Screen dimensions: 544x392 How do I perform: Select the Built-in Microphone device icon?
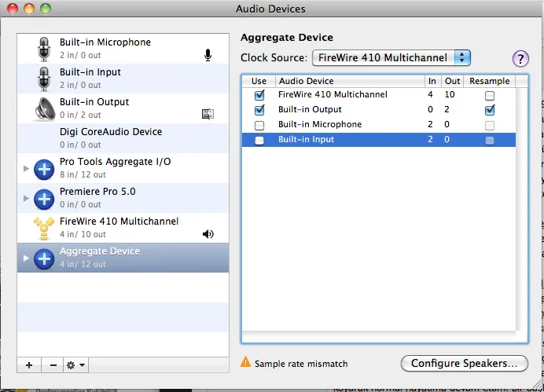tap(44, 49)
